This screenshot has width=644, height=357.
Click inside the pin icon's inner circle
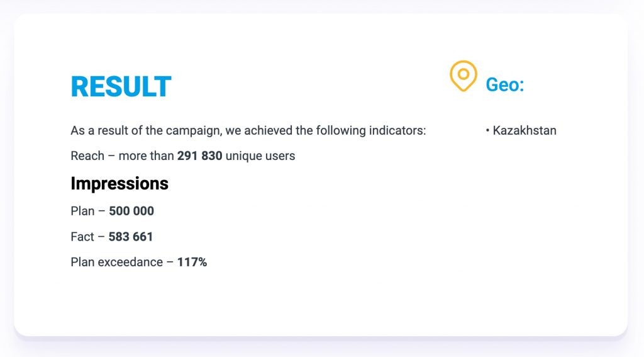tap(464, 74)
